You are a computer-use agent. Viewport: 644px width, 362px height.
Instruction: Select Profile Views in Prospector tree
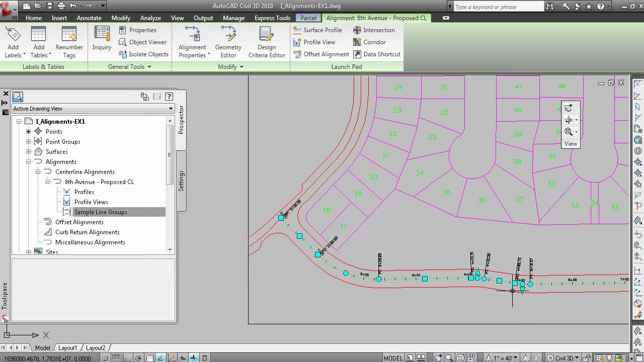[x=91, y=202]
